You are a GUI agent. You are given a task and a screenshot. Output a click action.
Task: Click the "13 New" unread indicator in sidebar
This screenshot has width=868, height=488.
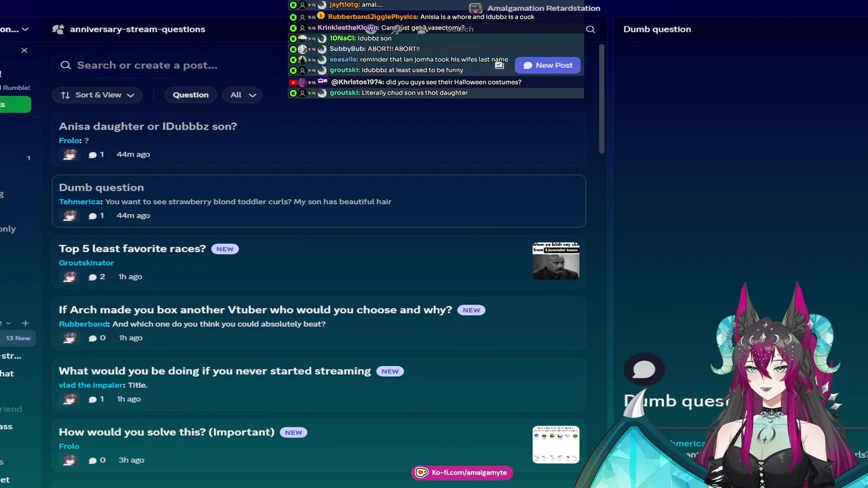tap(18, 338)
